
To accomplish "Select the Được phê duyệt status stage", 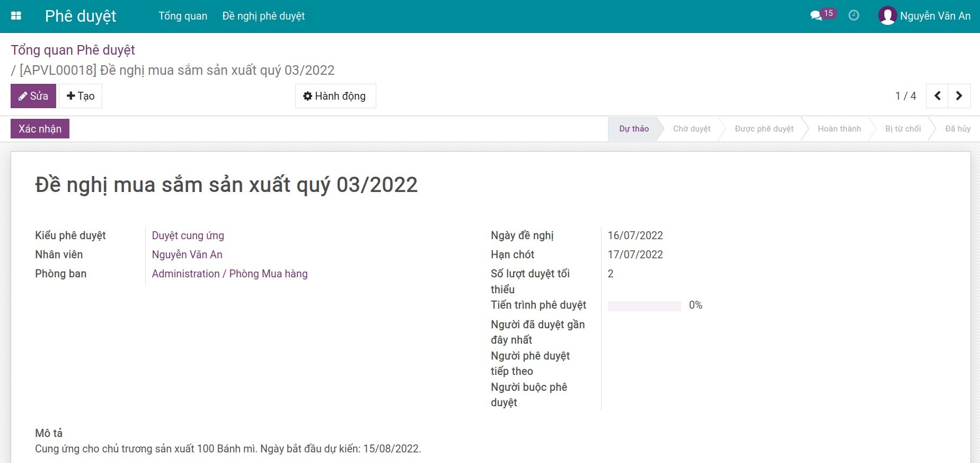I will pos(764,129).
